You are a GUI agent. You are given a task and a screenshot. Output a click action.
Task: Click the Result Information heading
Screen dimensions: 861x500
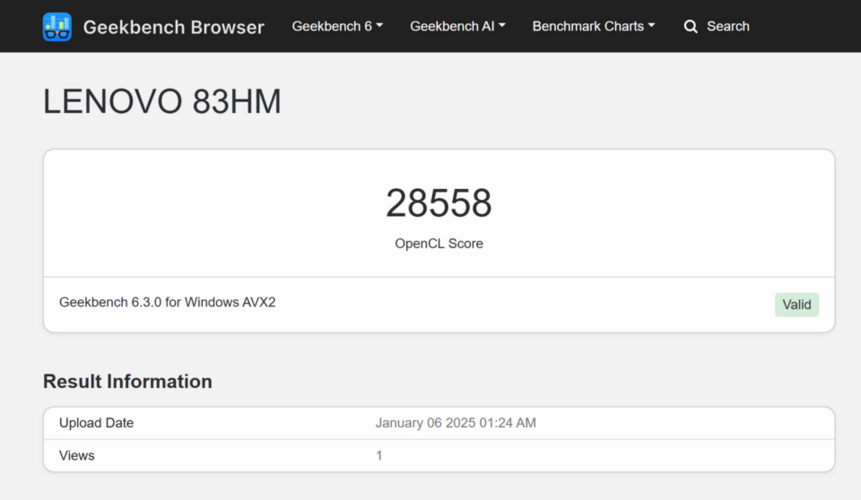coord(127,381)
